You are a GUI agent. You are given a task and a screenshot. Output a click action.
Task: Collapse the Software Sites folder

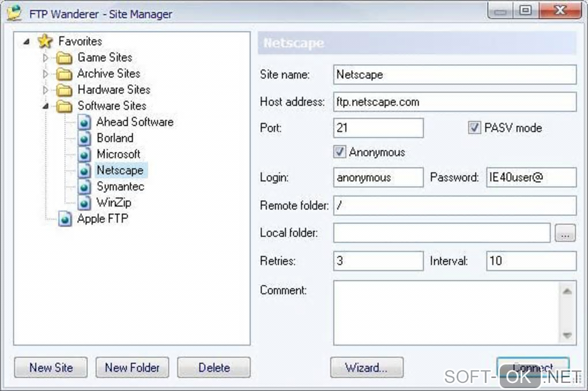pyautogui.click(x=46, y=106)
